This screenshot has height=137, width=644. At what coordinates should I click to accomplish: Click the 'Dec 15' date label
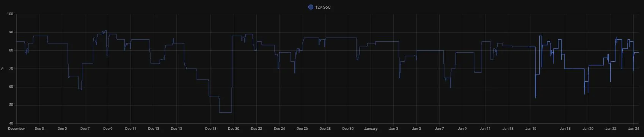[x=176, y=129]
